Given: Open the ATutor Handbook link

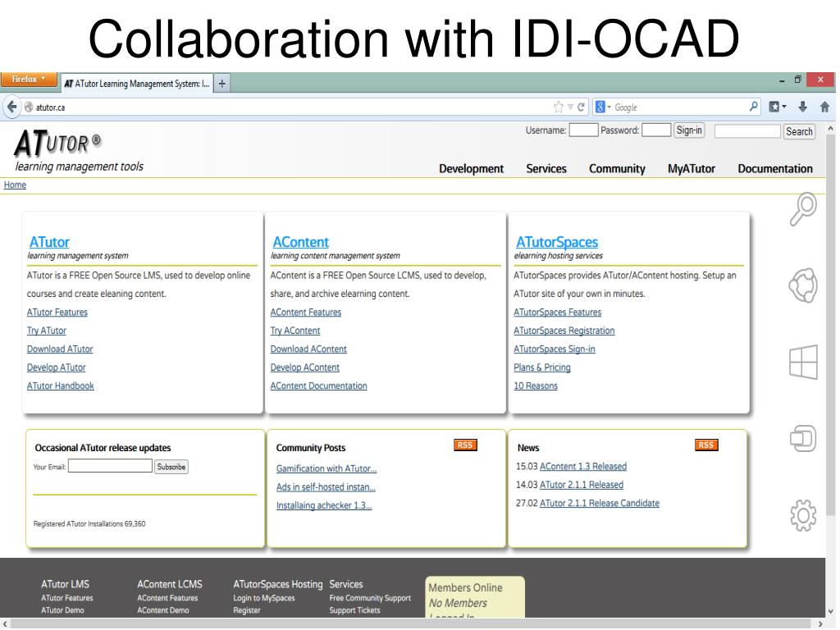Looking at the screenshot, I should click(61, 386).
